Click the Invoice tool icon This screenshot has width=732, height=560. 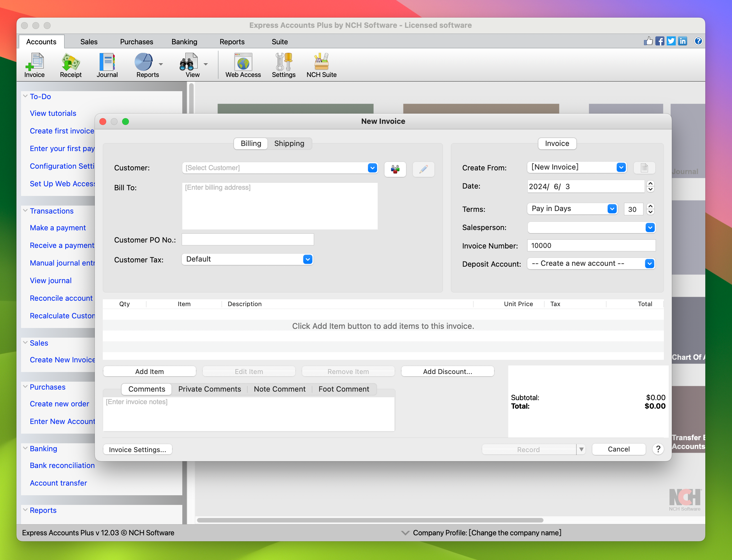[34, 65]
